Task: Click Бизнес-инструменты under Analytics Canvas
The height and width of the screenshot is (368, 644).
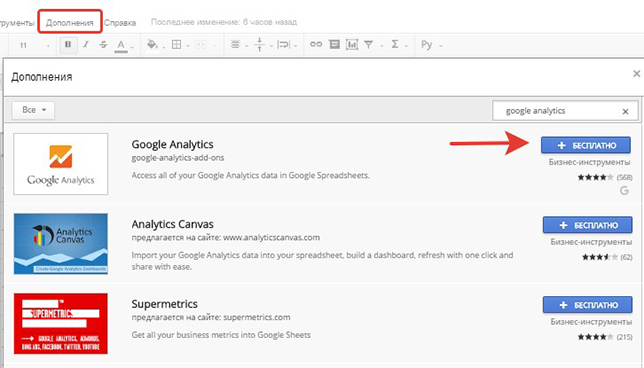Action: tap(591, 242)
